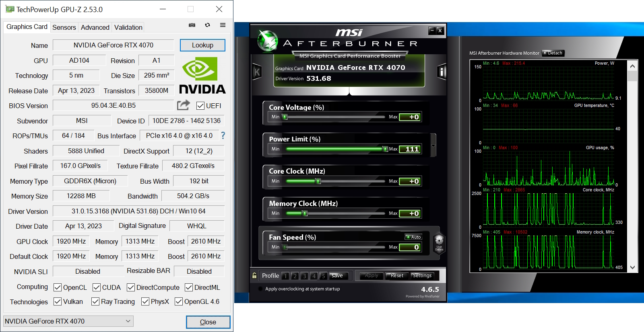This screenshot has height=332, width=644.
Task: Open Afterburner Settings button
Action: click(x=422, y=276)
